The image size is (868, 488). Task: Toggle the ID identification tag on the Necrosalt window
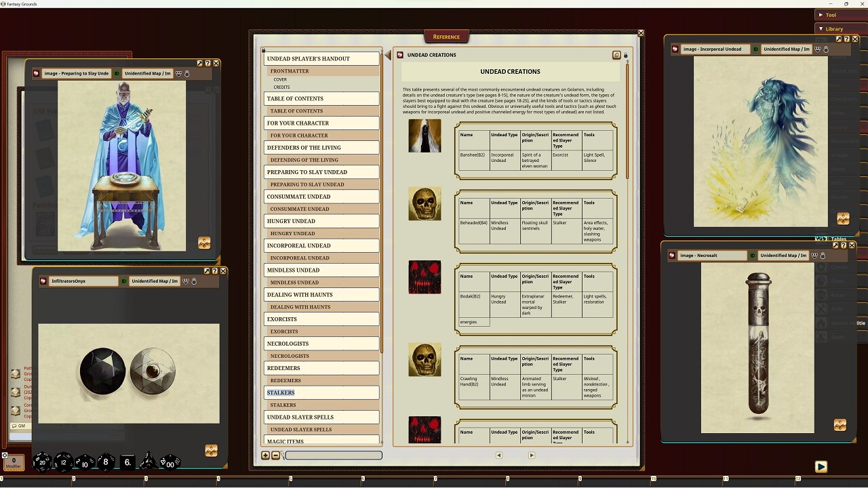(753, 256)
